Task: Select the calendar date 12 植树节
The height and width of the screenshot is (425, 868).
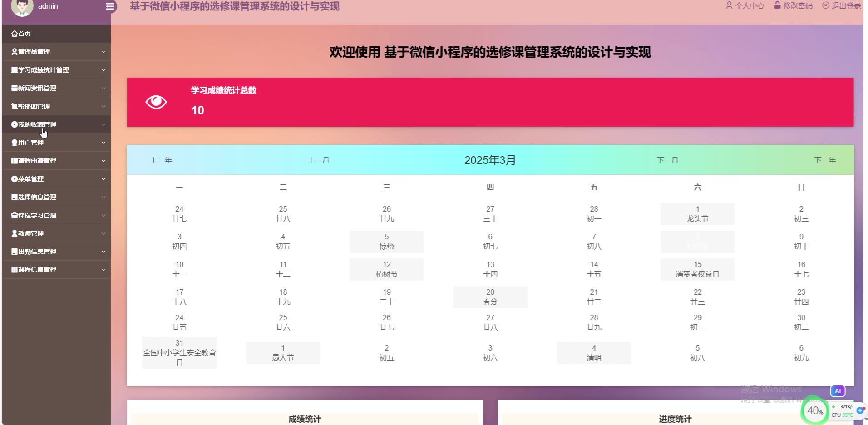Action: [386, 269]
